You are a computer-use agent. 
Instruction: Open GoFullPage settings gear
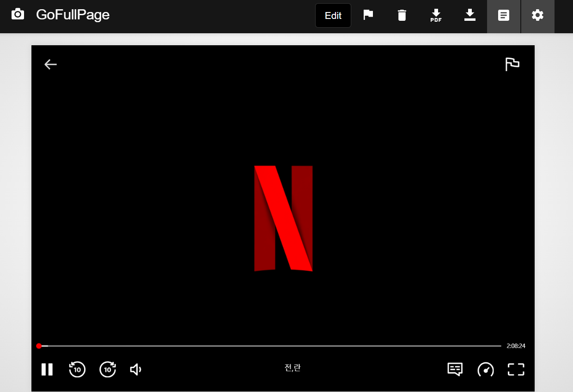coord(537,15)
